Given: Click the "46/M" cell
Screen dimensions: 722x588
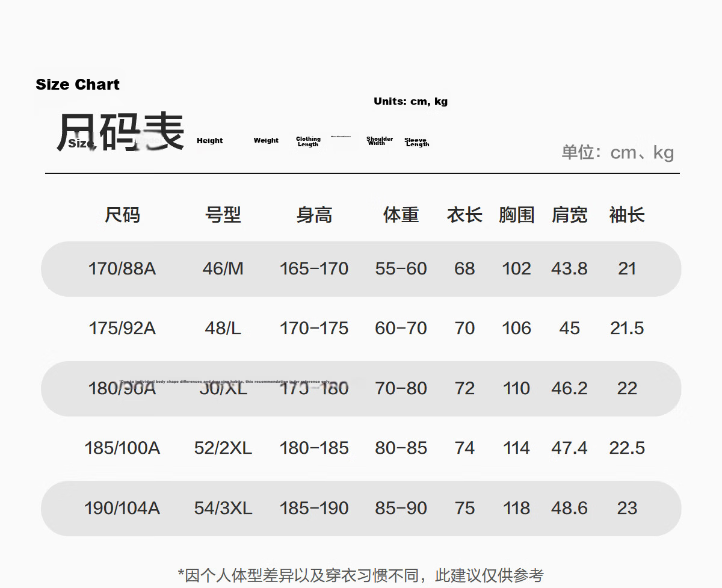Looking at the screenshot, I should pos(223,268).
